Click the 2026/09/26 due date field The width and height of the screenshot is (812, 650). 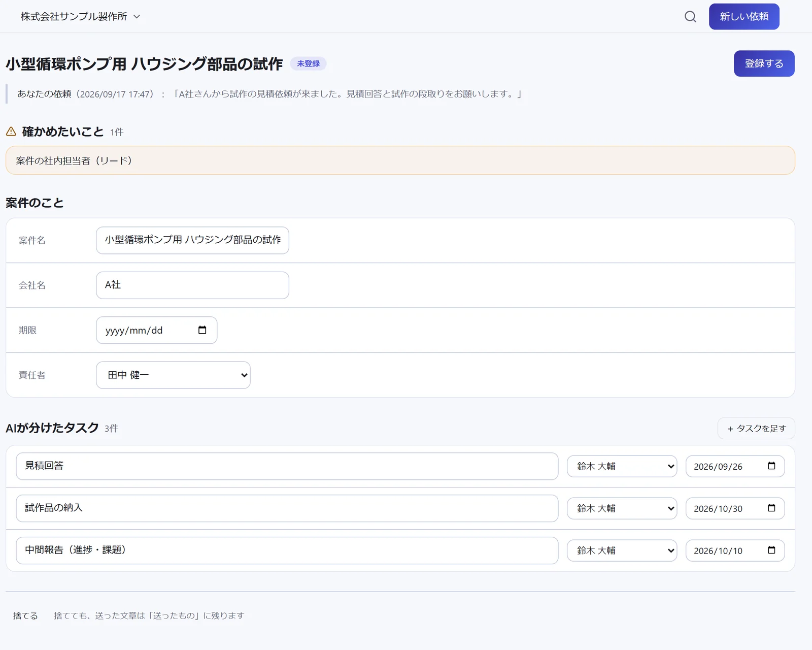coord(735,466)
